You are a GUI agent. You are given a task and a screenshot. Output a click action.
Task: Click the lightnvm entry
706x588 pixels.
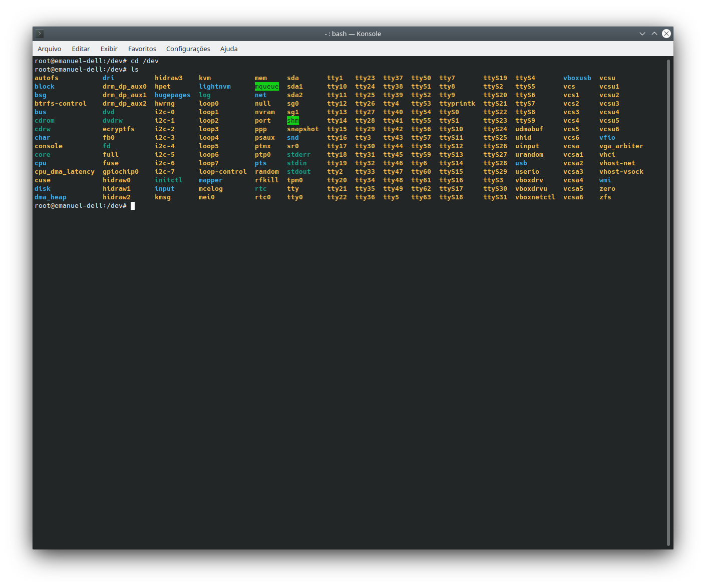(x=215, y=87)
